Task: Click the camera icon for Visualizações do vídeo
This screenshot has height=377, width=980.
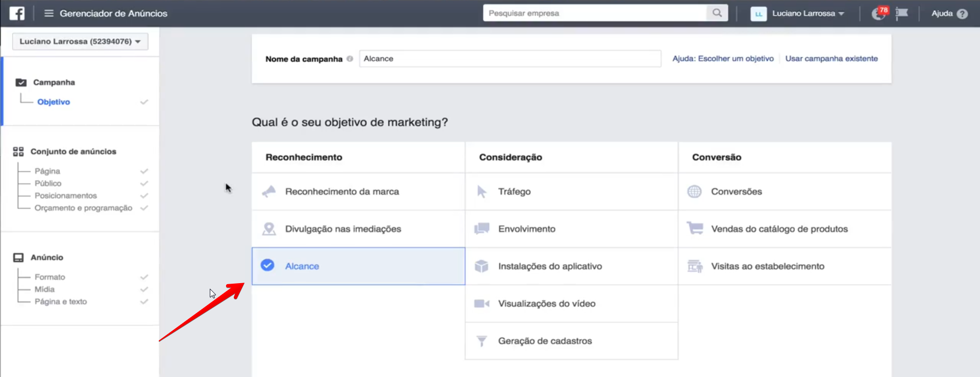Action: point(482,304)
